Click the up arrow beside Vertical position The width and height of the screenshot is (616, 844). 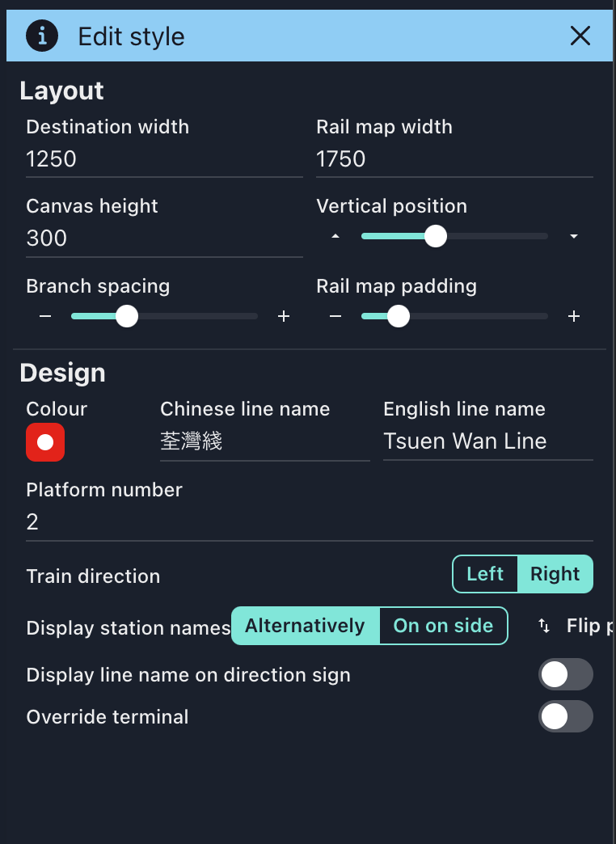point(335,235)
